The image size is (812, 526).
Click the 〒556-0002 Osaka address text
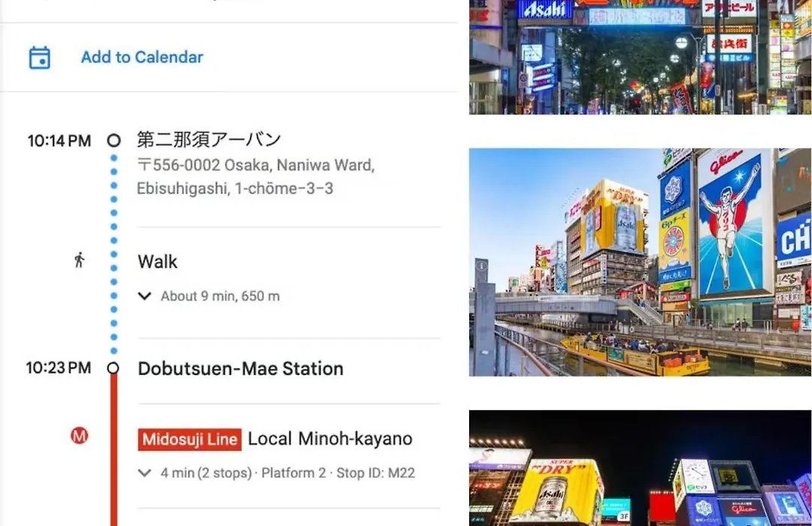click(x=256, y=177)
